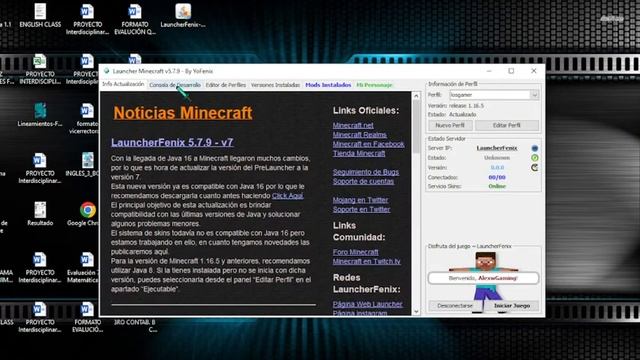Click the Iniciar Juego button
The width and height of the screenshot is (640, 360).
(512, 306)
